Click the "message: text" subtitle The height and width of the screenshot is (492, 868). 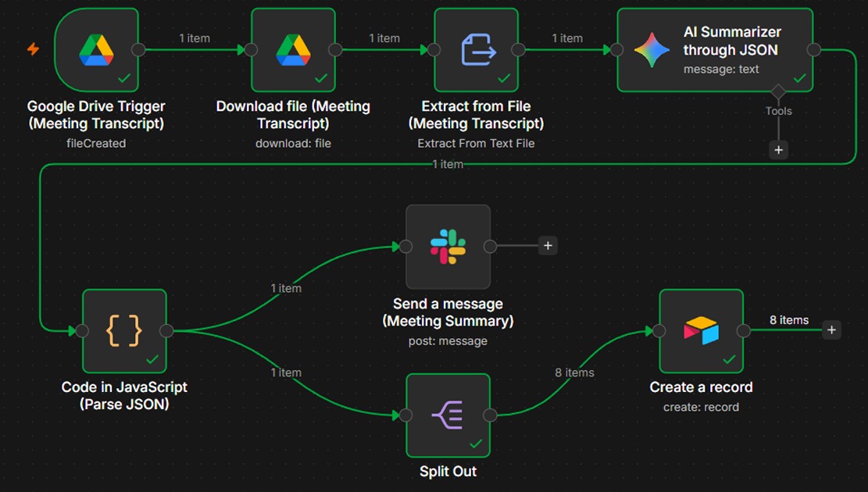pos(721,70)
